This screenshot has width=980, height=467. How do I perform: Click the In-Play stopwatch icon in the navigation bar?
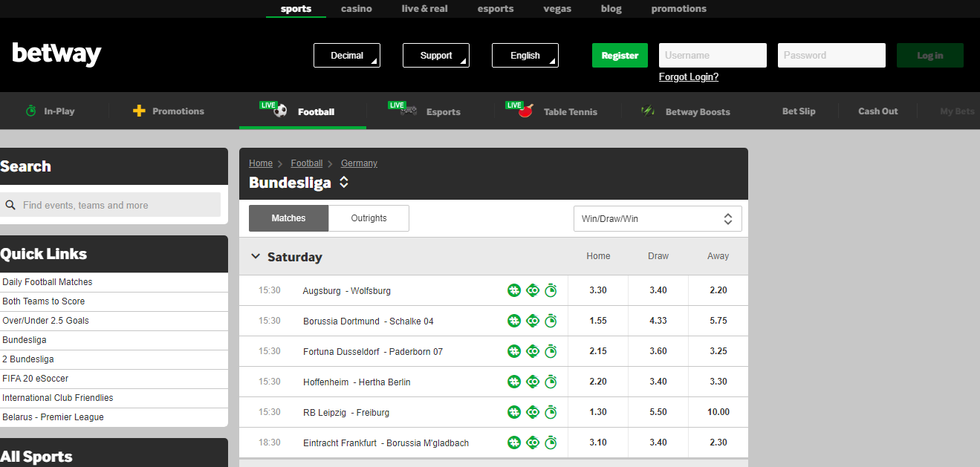coord(30,111)
